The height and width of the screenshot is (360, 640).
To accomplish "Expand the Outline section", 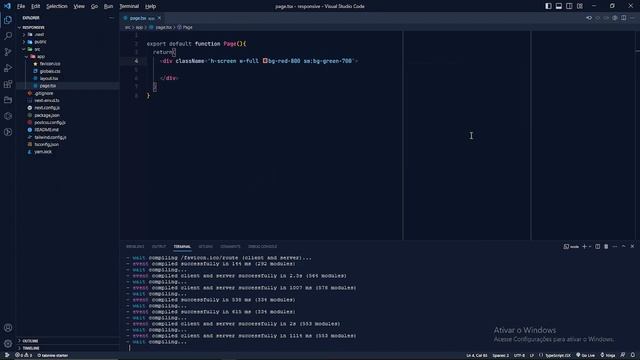I will (30, 341).
